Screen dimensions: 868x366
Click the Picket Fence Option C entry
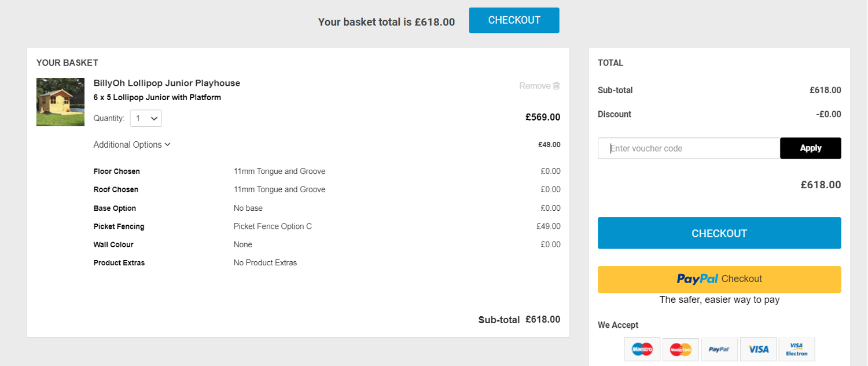[273, 226]
